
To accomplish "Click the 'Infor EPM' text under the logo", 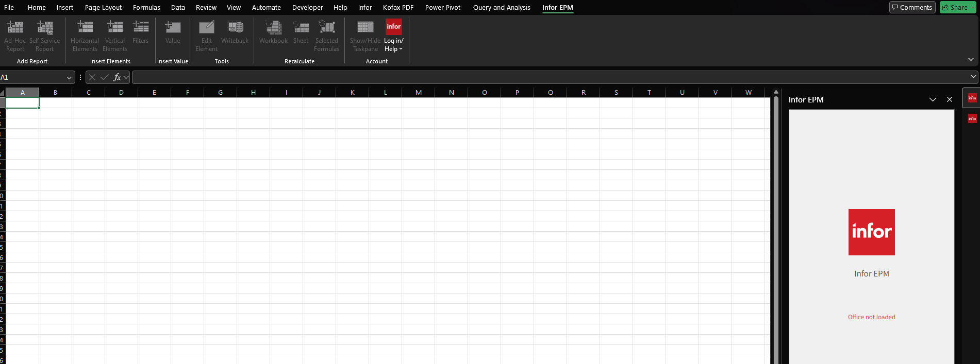I will pos(872,274).
